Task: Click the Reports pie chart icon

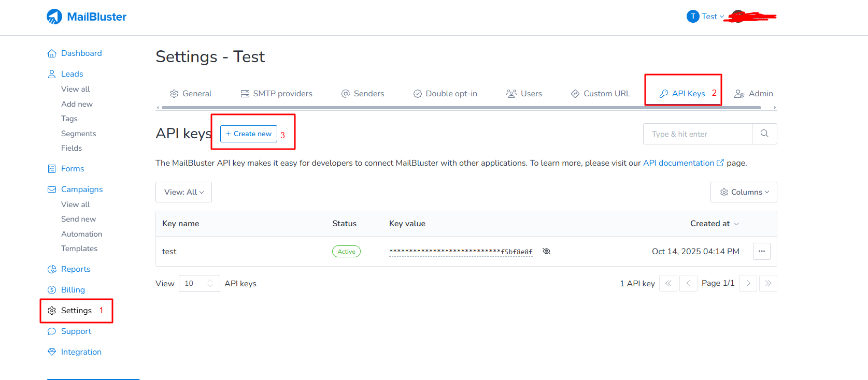Action: point(52,269)
